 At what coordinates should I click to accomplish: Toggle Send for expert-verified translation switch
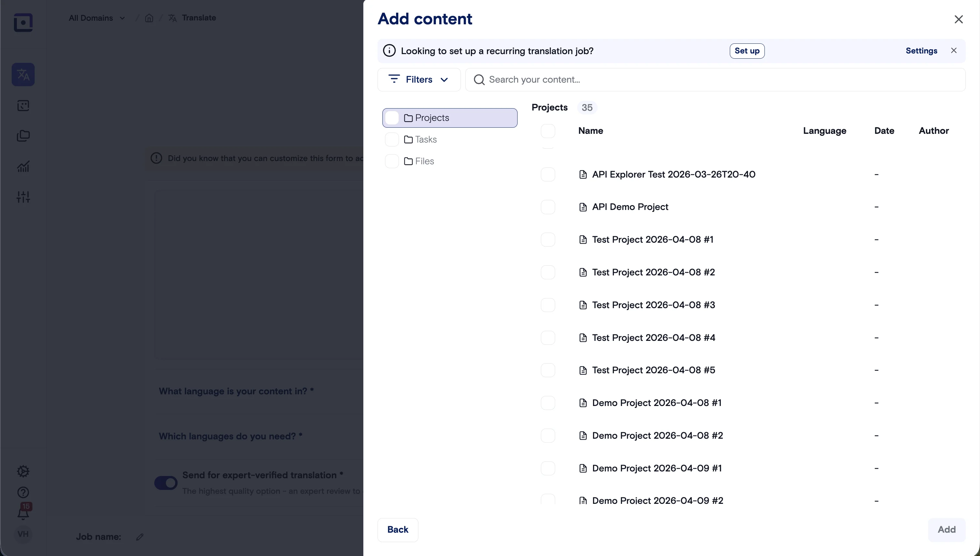point(166,483)
